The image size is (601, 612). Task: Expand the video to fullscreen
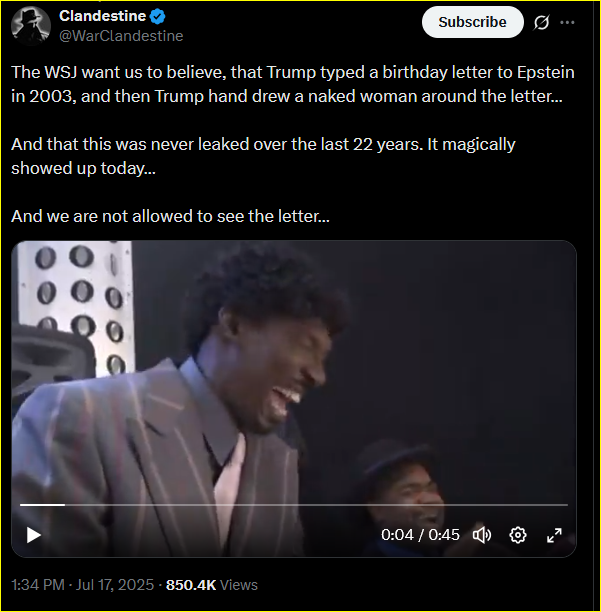click(554, 535)
